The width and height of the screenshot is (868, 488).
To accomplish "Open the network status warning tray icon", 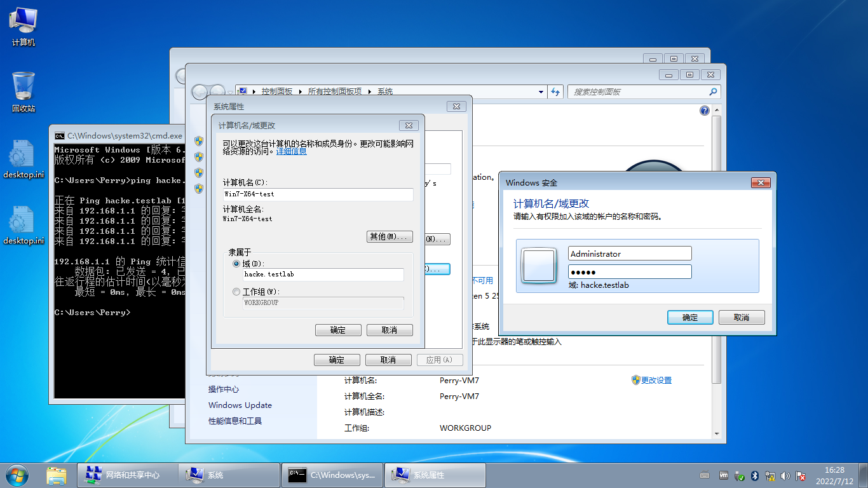I will [770, 475].
